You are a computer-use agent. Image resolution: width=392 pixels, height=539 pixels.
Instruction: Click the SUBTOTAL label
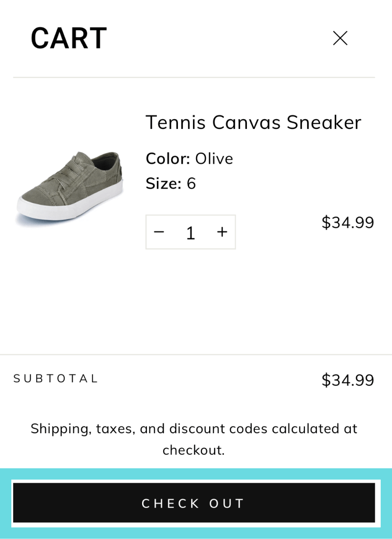(x=56, y=378)
